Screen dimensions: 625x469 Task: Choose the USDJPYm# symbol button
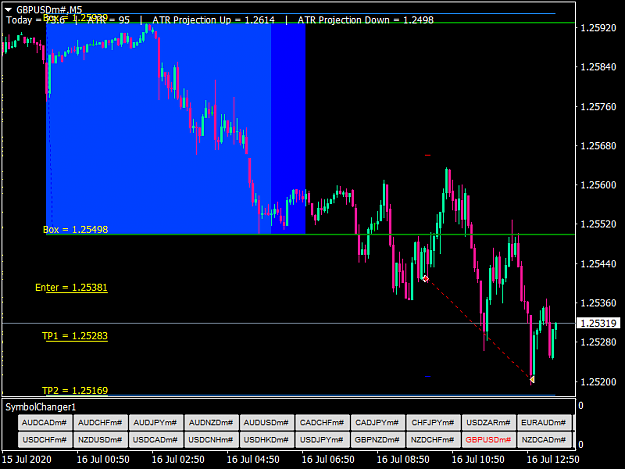[x=322, y=440]
